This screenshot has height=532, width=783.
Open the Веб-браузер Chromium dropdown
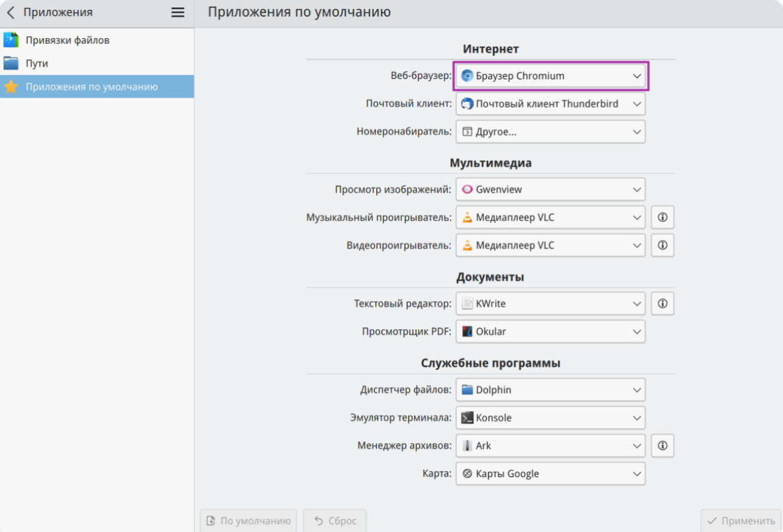tap(550, 76)
